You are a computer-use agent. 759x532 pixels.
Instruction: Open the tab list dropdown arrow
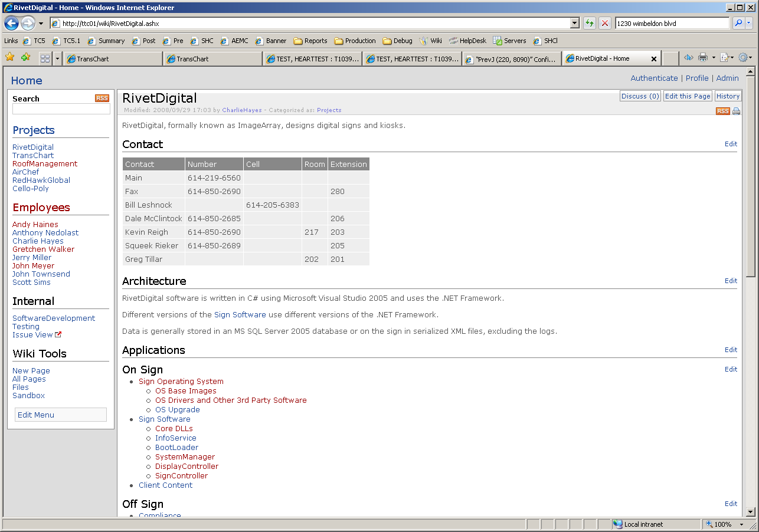pyautogui.click(x=57, y=58)
